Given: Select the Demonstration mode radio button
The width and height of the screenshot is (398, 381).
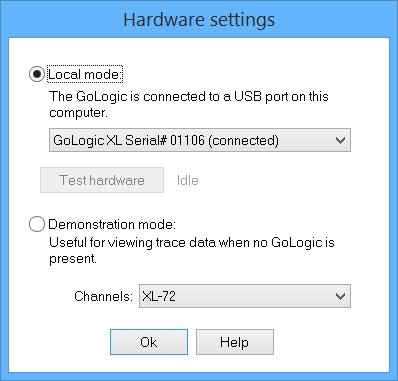Looking at the screenshot, I should click(x=37, y=224).
